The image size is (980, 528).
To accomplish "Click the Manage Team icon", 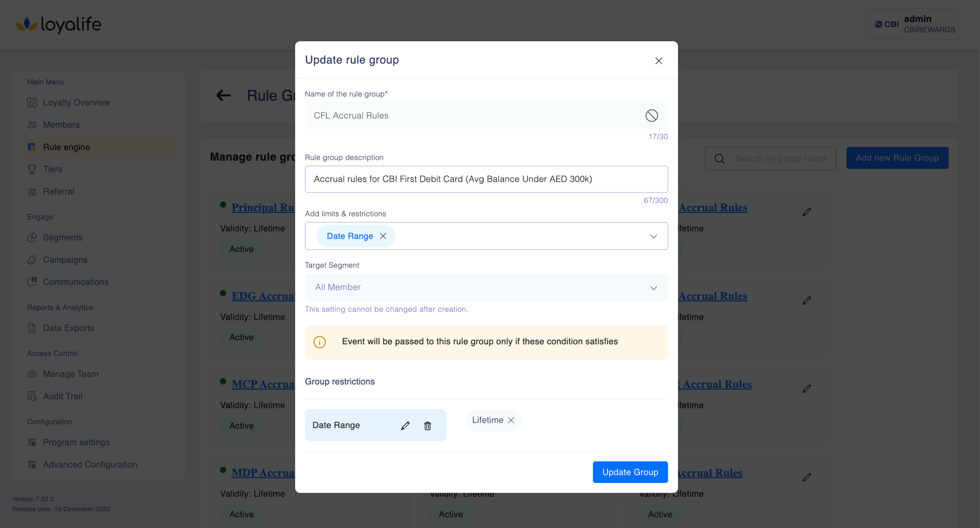I will tap(32, 374).
